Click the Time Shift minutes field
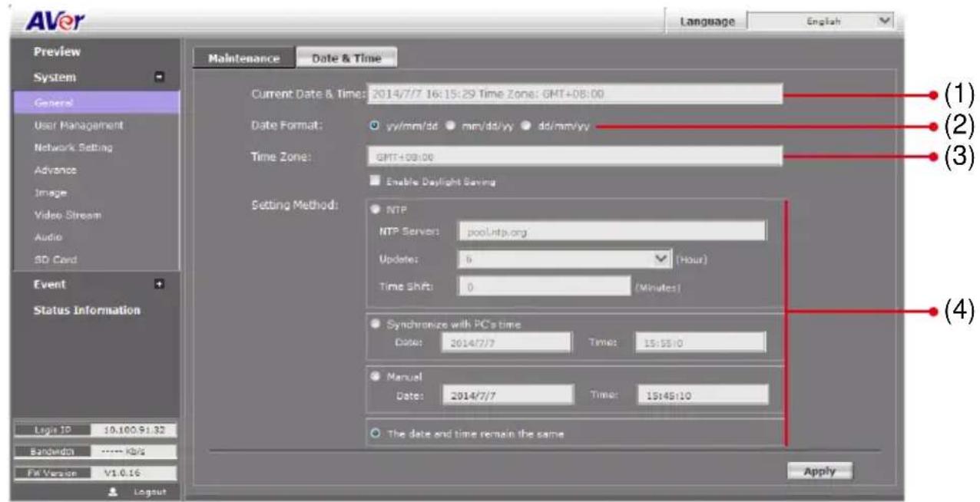The height and width of the screenshot is (502, 980). coord(545,287)
